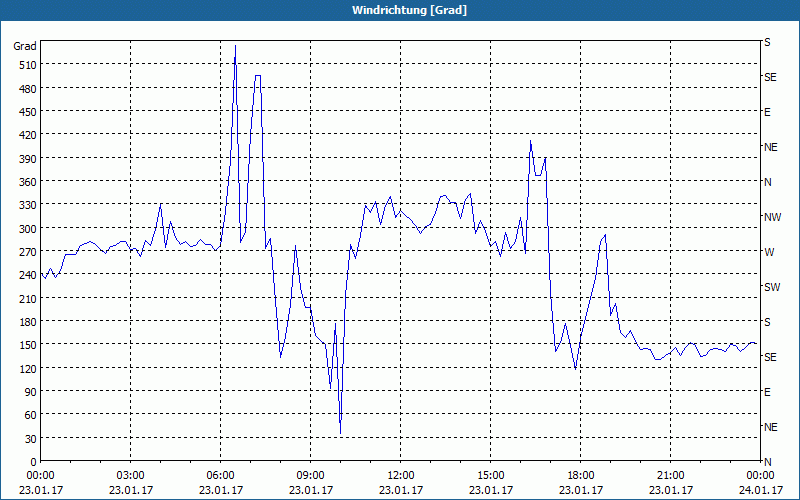Click the 23.01.17 date under 12:00
800x500 pixels.
(x=401, y=490)
